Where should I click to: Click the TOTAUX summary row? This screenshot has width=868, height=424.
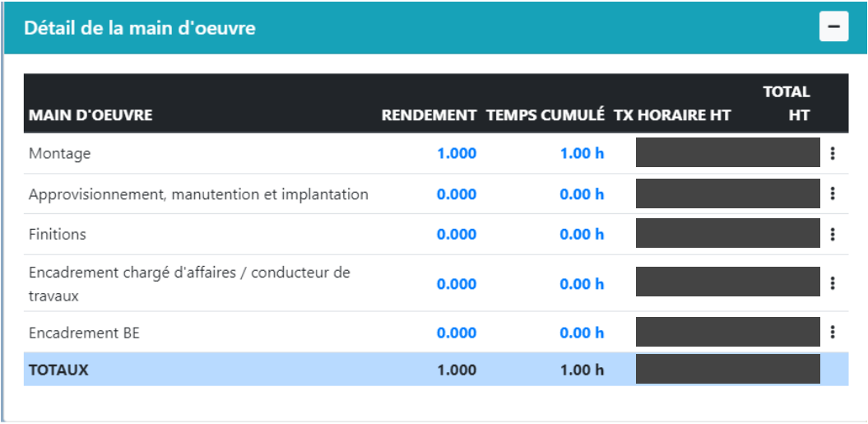(58, 370)
